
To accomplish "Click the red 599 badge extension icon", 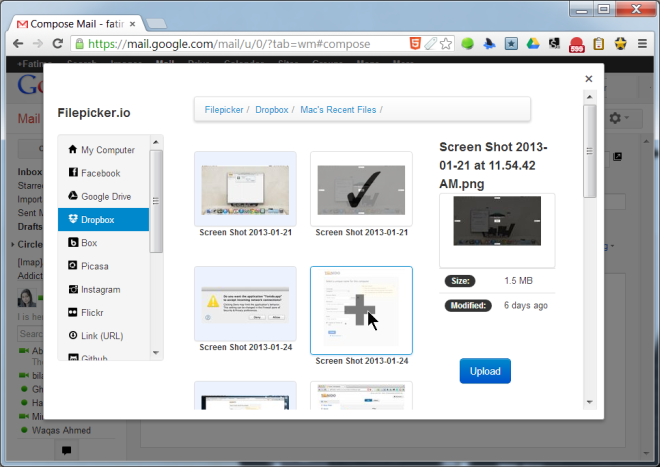I will click(x=577, y=45).
